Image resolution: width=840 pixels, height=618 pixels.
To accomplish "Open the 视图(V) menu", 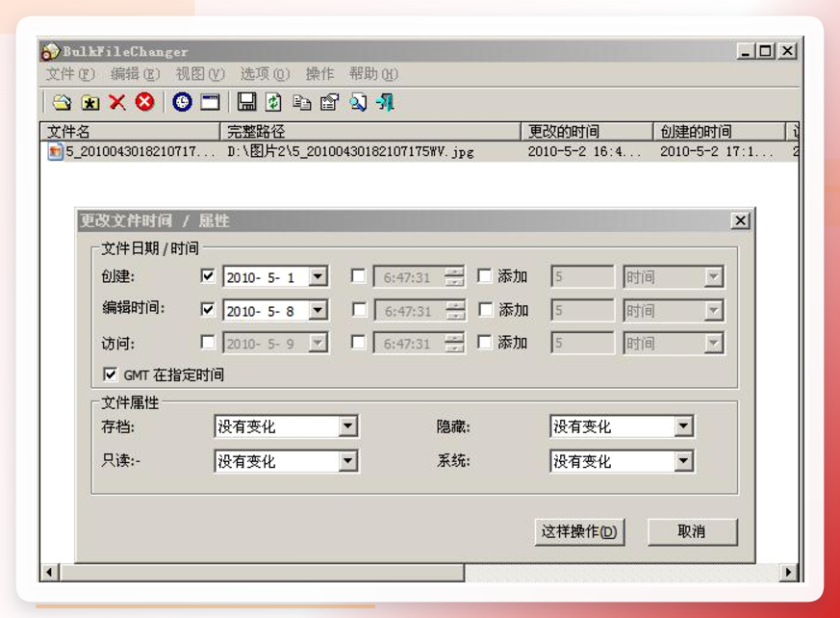I will (x=200, y=74).
